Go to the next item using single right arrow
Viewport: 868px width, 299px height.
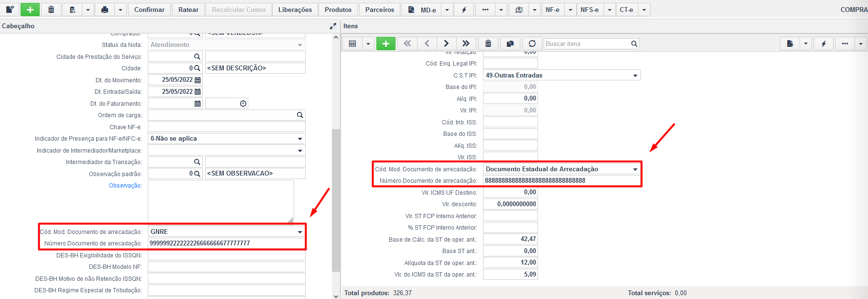[446, 44]
